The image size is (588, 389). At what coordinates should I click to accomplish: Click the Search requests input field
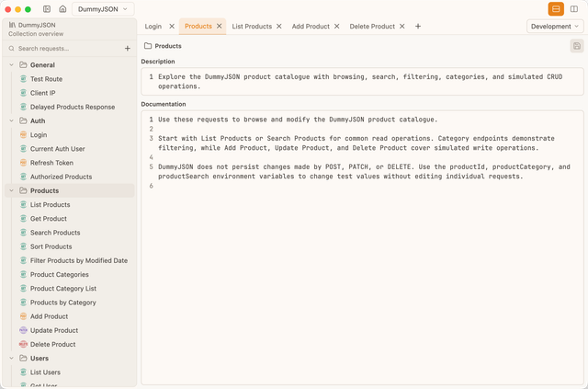pyautogui.click(x=63, y=49)
